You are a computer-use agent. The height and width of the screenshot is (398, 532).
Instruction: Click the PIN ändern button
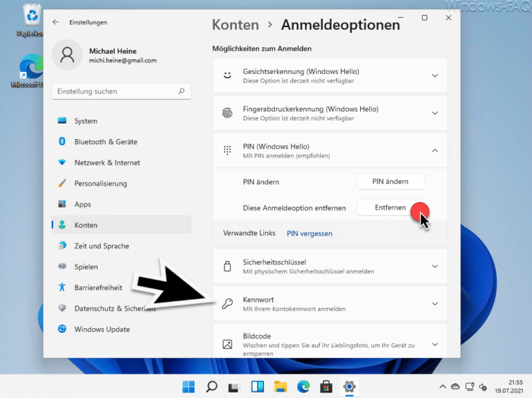(390, 181)
